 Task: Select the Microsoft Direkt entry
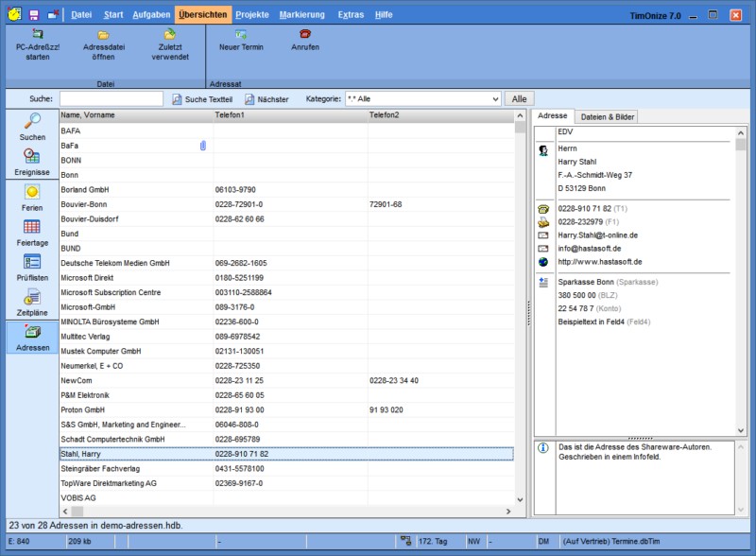pyautogui.click(x=286, y=278)
